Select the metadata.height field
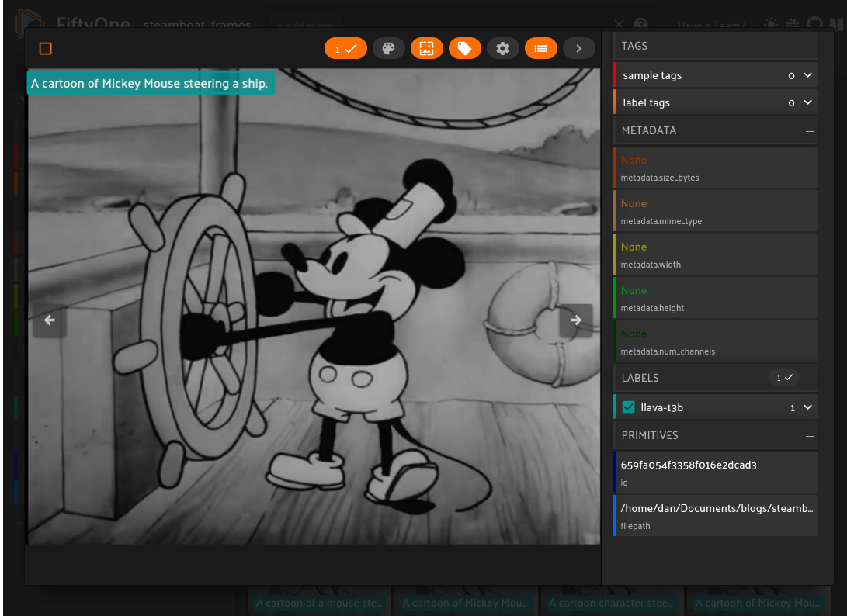 pyautogui.click(x=715, y=298)
